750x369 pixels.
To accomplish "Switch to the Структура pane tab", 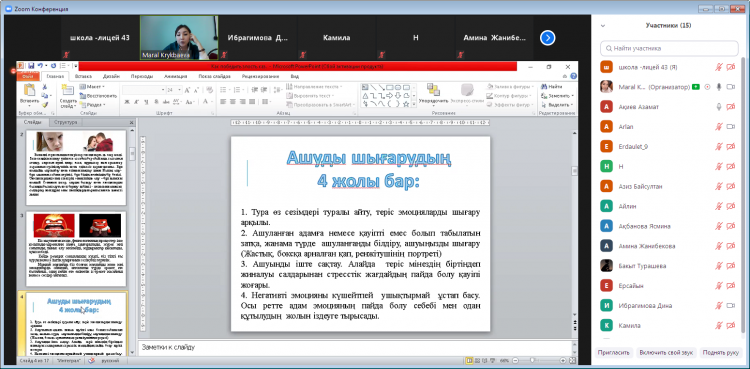I will click(65, 123).
